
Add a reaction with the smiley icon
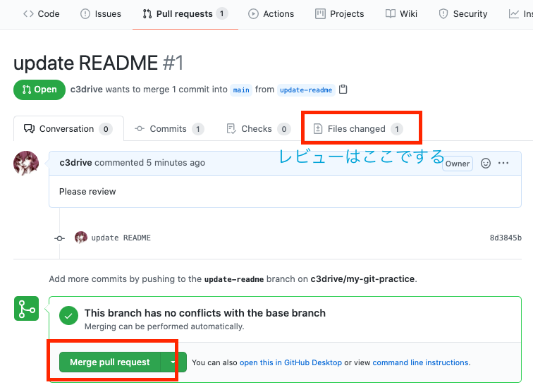pos(485,163)
